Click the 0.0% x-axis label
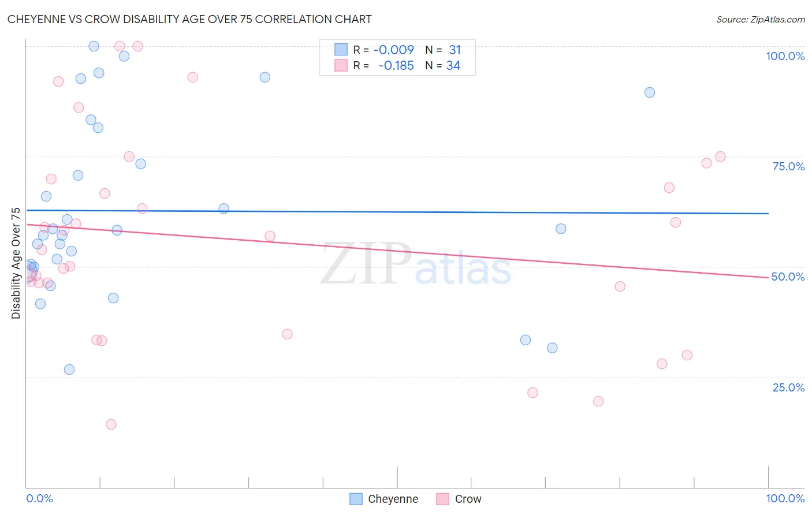 click(39, 498)
